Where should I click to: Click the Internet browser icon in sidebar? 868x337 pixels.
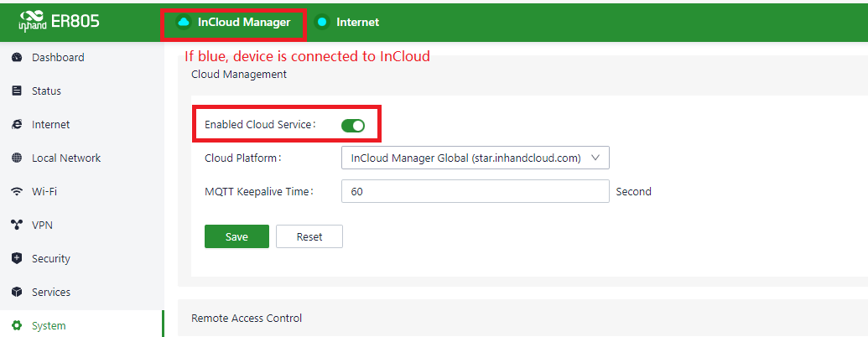(17, 125)
